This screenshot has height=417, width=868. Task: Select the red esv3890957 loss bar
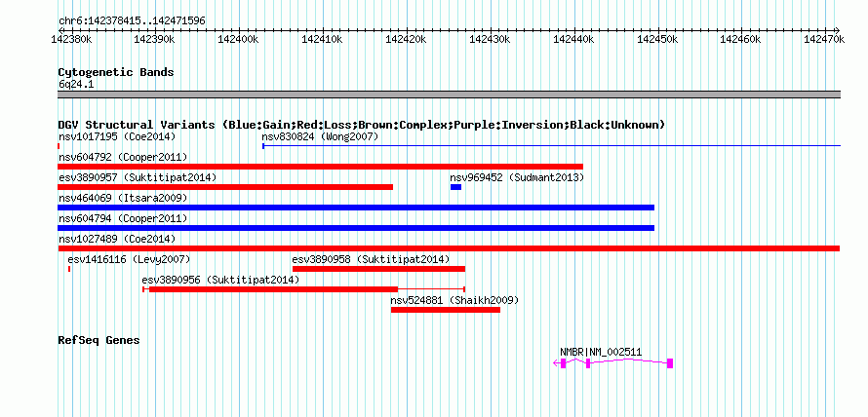pos(225,187)
